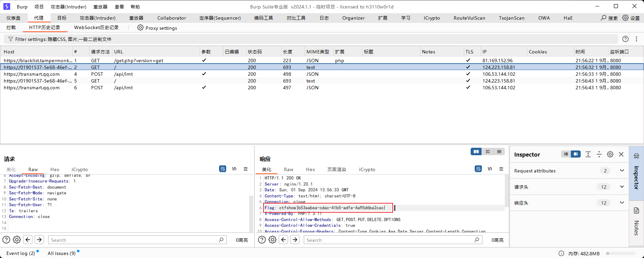Select the response Raw view tab
644x258 pixels.
[x=288, y=169]
